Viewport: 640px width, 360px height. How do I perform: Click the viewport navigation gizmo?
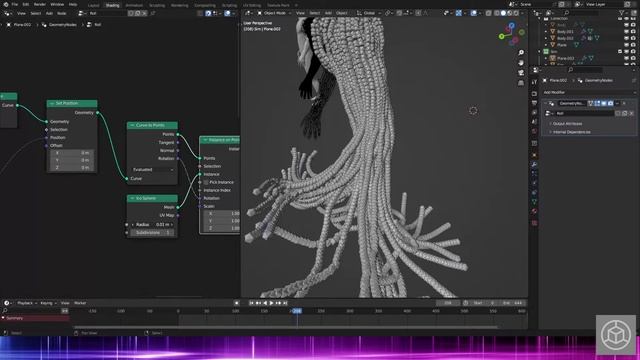coord(511,33)
